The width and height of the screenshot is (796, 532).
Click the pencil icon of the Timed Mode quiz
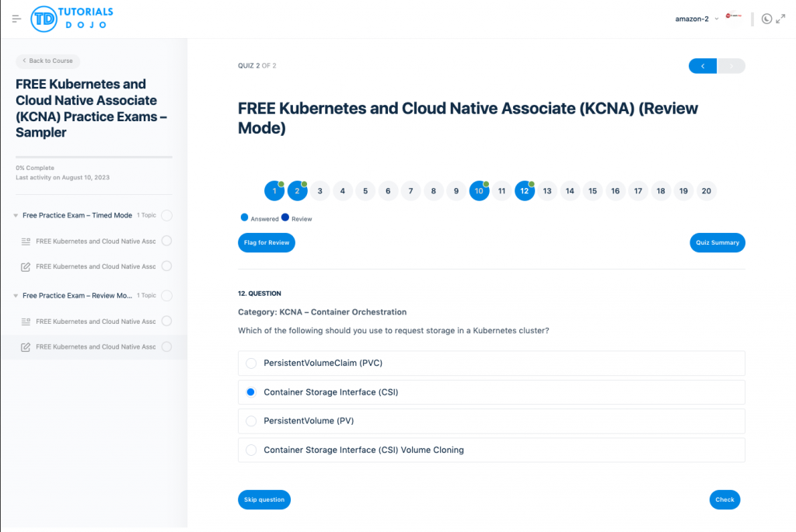(x=26, y=266)
